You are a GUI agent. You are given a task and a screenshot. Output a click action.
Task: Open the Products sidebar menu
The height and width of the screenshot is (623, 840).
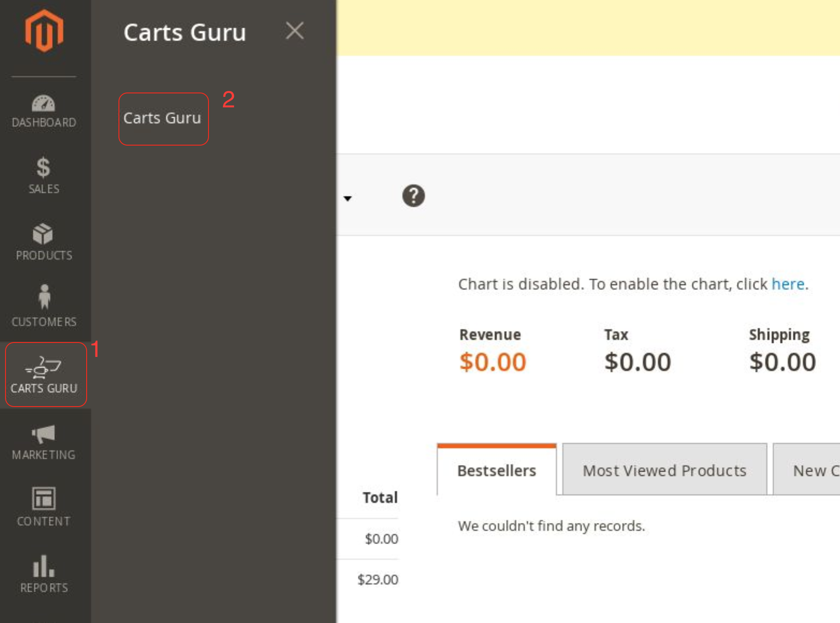pos(44,242)
